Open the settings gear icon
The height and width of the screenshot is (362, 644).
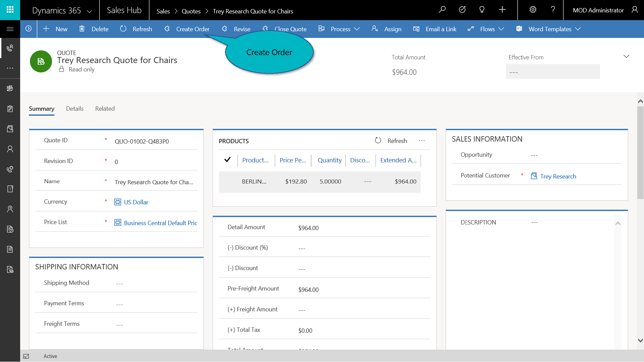click(533, 10)
